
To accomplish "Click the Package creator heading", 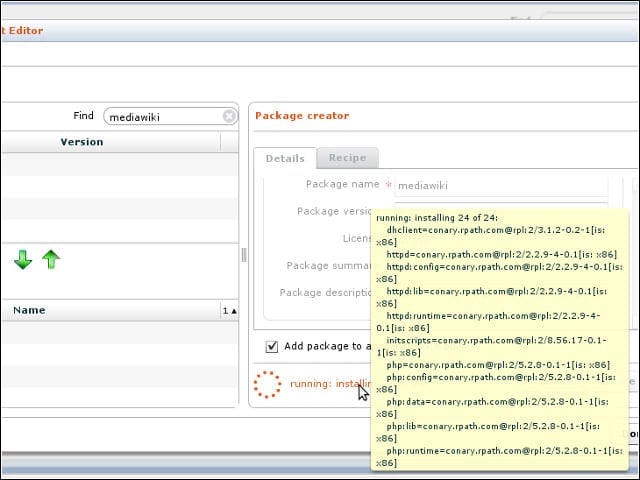I will [302, 116].
